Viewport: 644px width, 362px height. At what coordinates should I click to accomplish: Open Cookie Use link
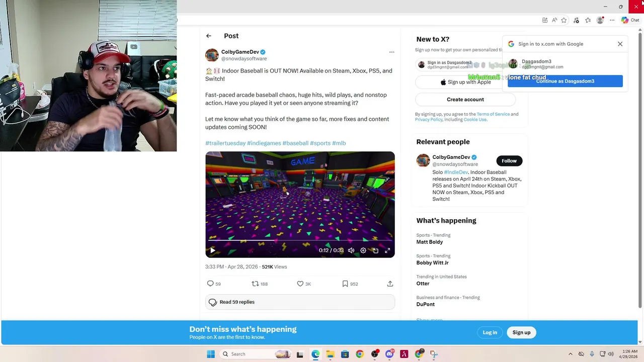click(x=475, y=120)
